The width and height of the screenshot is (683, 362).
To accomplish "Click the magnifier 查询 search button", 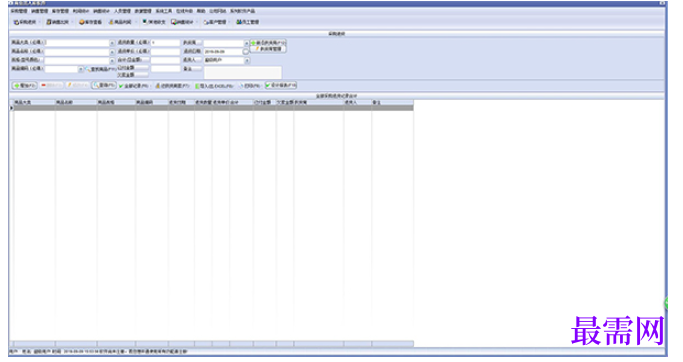I will coord(104,85).
